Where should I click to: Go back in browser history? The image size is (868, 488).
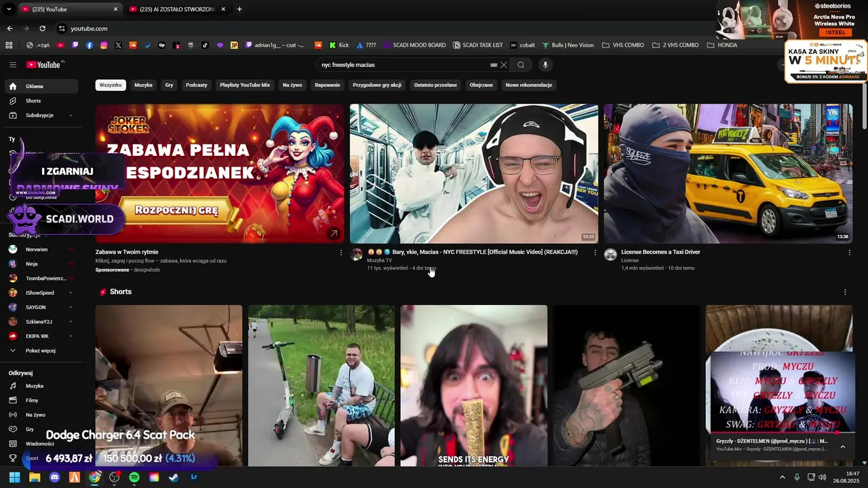click(9, 28)
